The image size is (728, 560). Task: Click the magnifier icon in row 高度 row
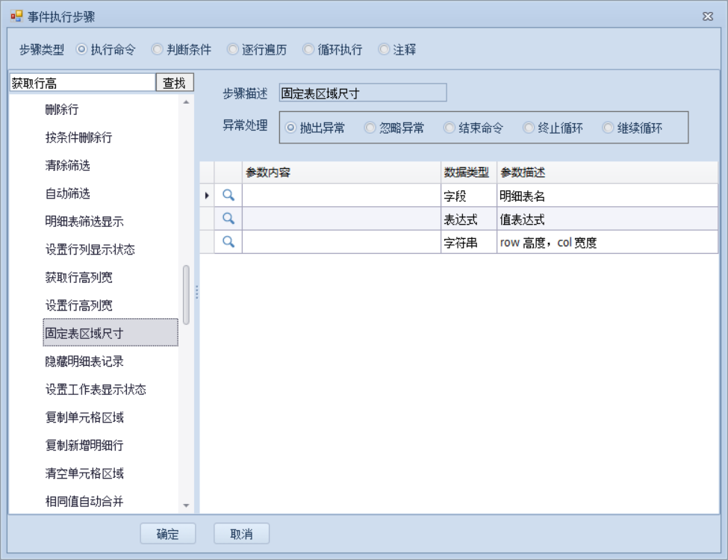click(x=228, y=242)
